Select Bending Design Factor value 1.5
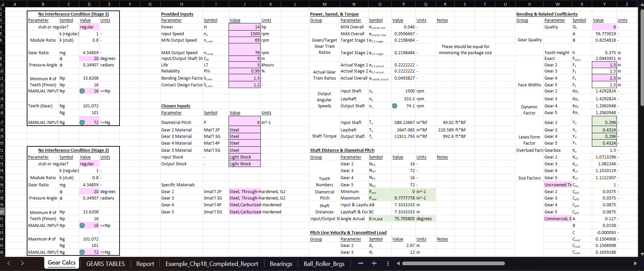 [244, 78]
